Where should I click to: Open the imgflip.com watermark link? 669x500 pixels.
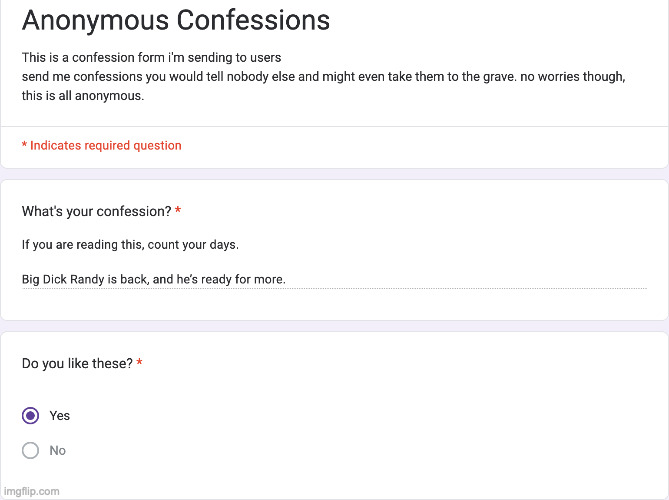(31, 491)
